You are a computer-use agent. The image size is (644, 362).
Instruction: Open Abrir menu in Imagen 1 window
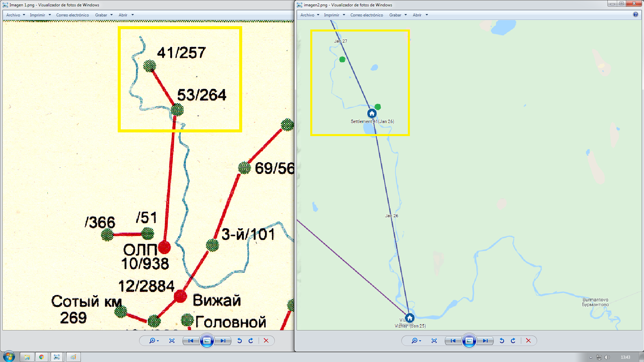point(126,15)
